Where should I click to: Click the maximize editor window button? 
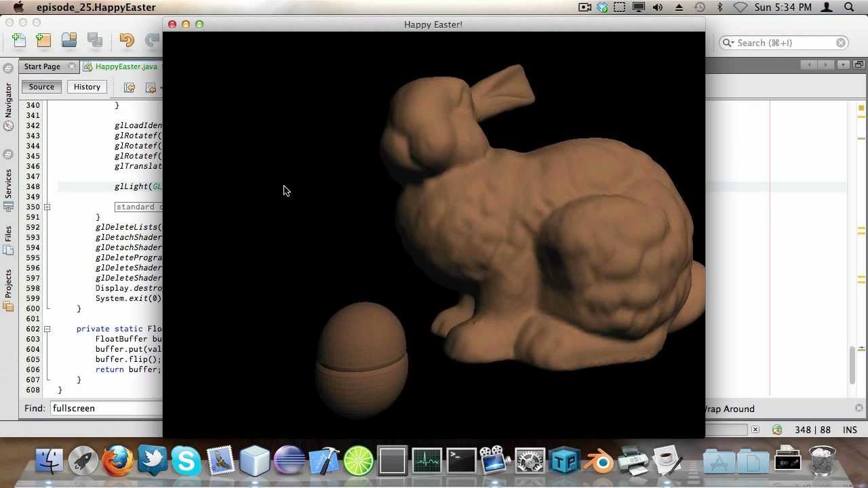tap(858, 65)
